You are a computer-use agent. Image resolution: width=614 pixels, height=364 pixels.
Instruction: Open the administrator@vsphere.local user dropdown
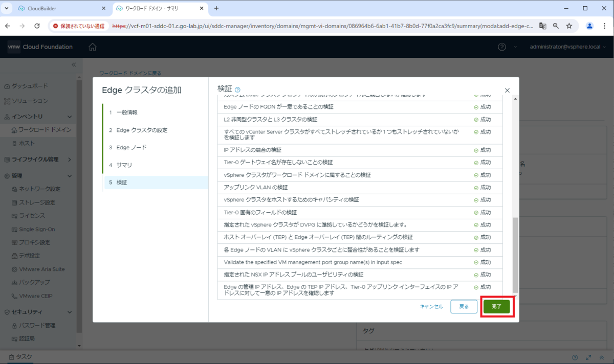point(568,47)
